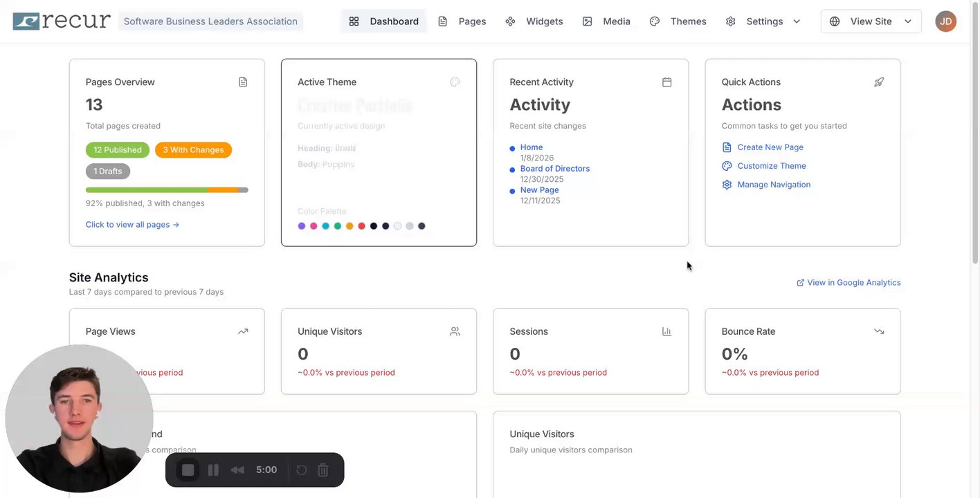Restart the recording with the circular arrow
The image size is (980, 498).
tap(302, 470)
